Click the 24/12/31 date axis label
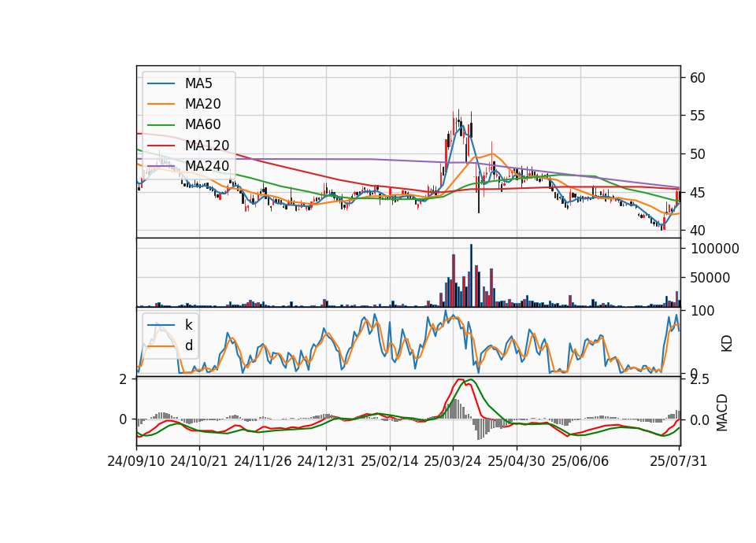 click(x=326, y=461)
